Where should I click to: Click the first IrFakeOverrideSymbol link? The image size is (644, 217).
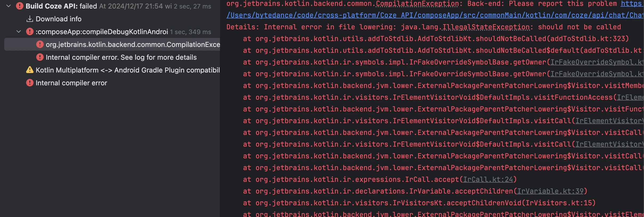[x=596, y=62]
